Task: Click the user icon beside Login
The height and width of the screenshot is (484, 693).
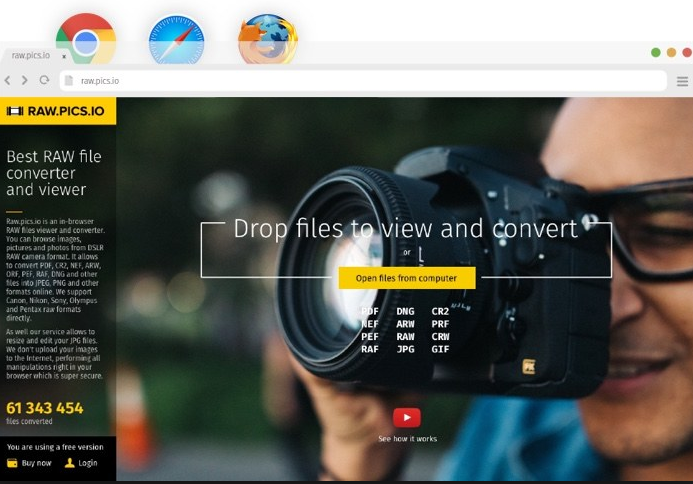Action: point(69,463)
